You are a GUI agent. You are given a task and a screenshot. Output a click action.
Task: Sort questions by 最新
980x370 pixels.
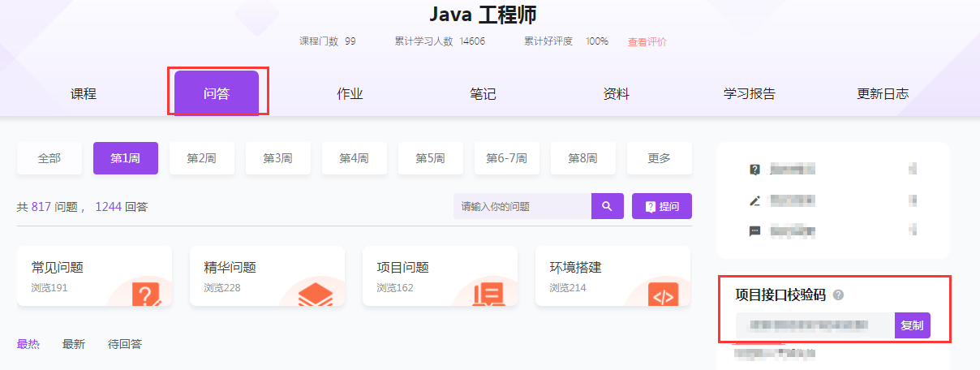pos(74,344)
